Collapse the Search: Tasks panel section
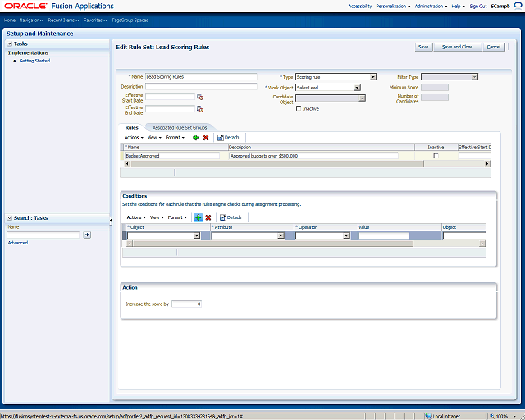525x420 pixels. click(10, 218)
